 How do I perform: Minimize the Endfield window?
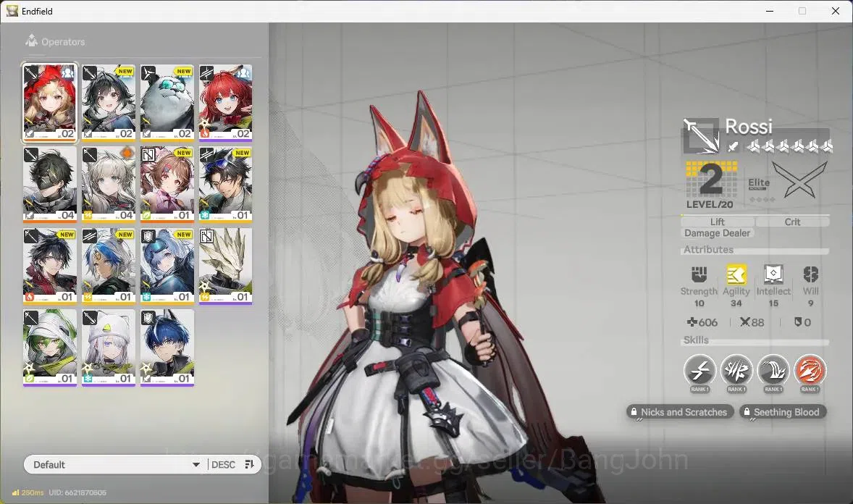(x=770, y=11)
